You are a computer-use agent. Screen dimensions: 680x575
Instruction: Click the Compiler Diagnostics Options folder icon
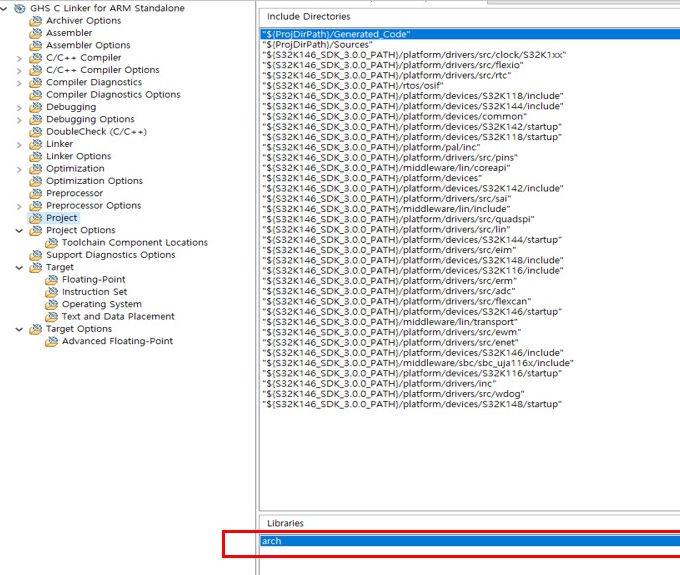[36, 95]
